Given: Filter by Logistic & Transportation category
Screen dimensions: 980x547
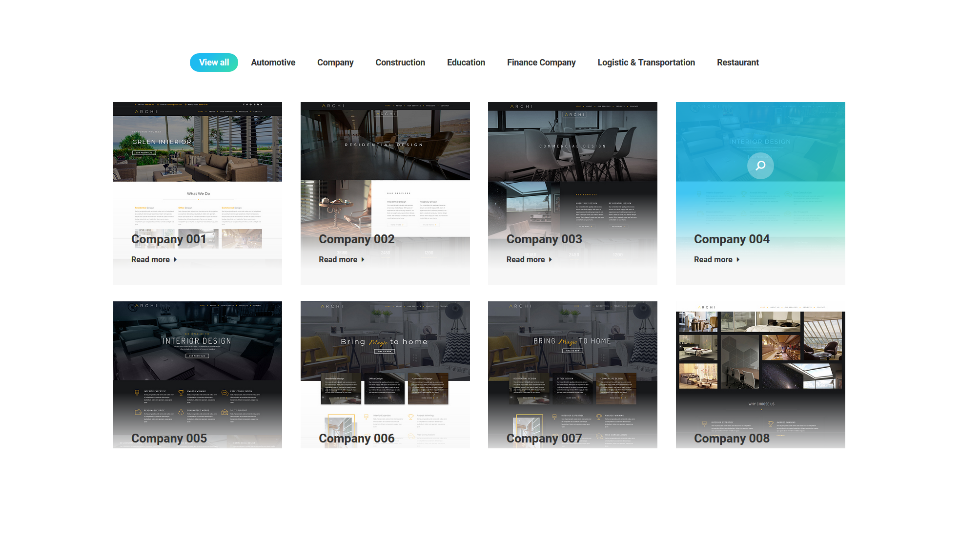Looking at the screenshot, I should click(646, 63).
